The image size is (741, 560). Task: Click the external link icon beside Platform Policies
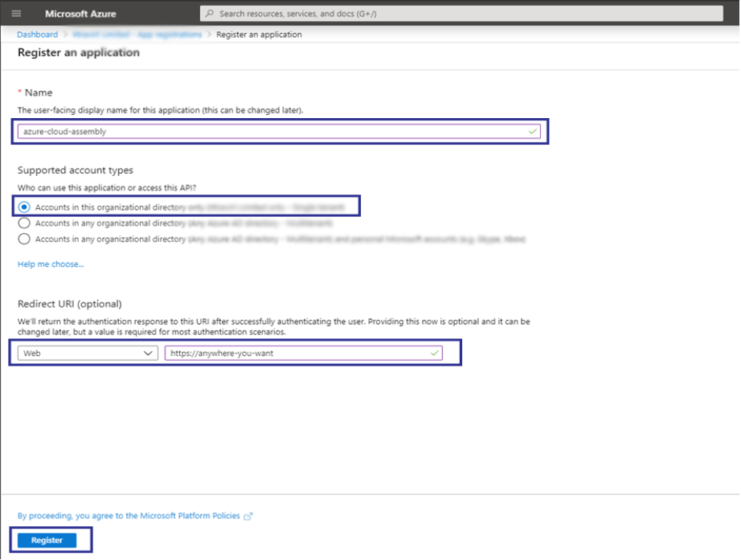coord(248,516)
